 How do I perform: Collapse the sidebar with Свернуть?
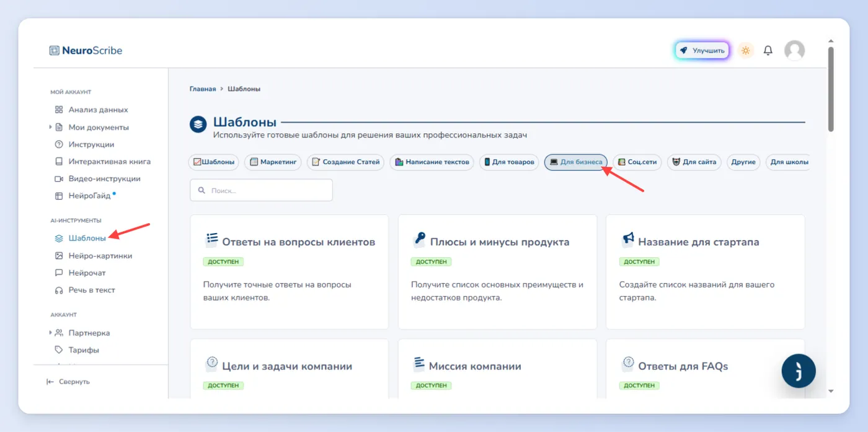coord(68,382)
